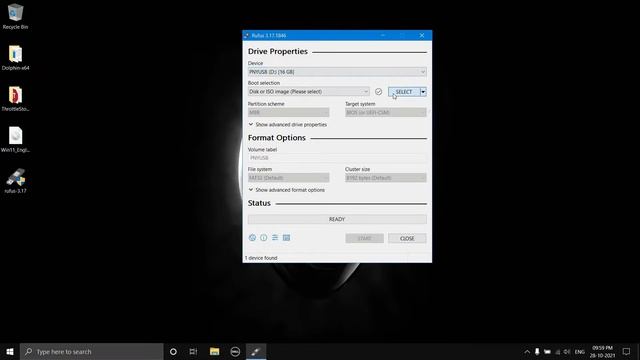Click the SELECT button for ISO image
Image resolution: width=640 pixels, height=360 pixels.
(x=404, y=92)
